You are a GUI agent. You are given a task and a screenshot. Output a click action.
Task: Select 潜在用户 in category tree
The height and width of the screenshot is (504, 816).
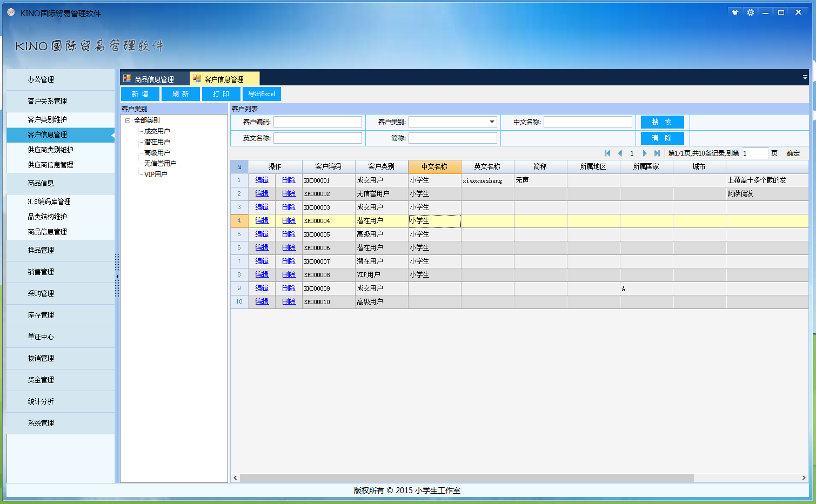point(157,142)
